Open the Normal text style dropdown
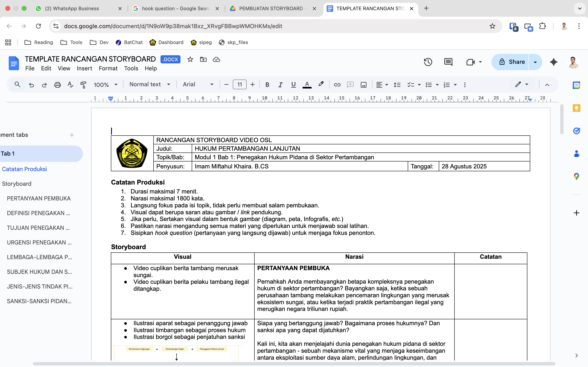Viewport: 588px width, 367px height. (149, 84)
